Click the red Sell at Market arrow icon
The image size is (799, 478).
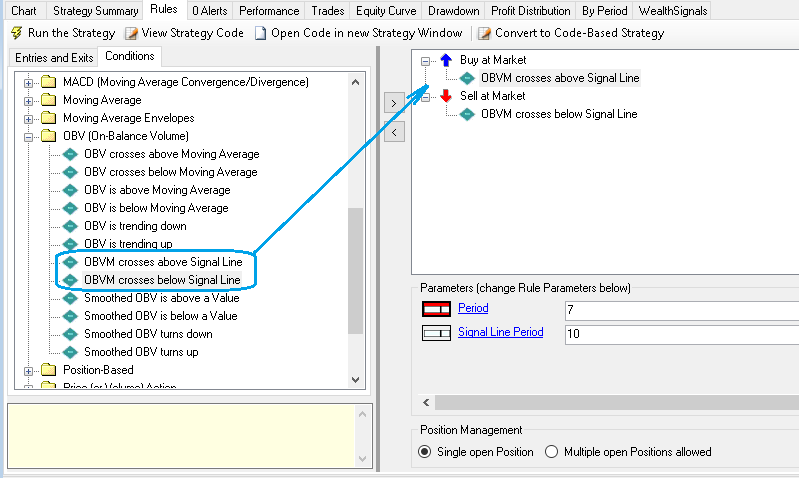click(446, 96)
